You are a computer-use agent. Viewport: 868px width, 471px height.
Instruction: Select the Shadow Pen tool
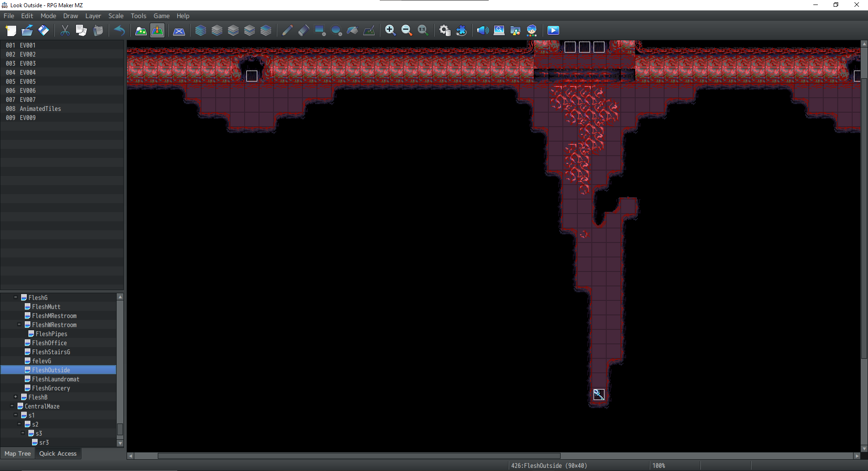[369, 30]
